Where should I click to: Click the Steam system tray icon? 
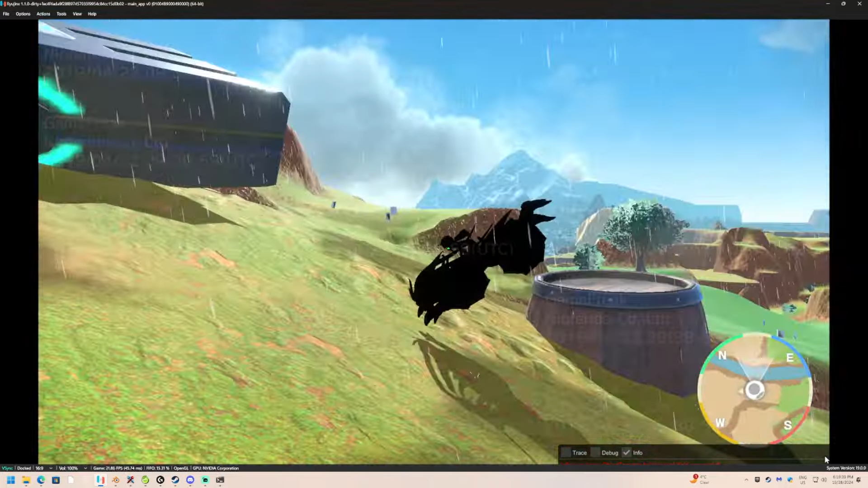(x=768, y=480)
